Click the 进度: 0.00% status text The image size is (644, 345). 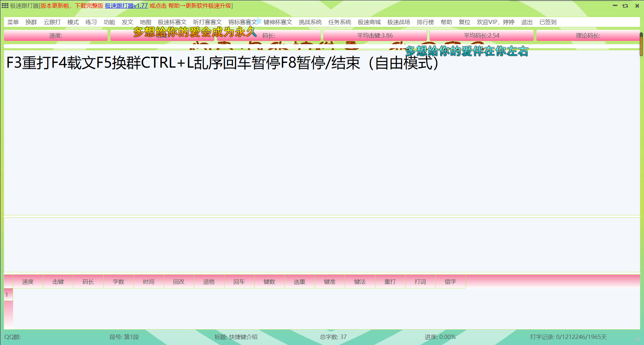pos(440,337)
